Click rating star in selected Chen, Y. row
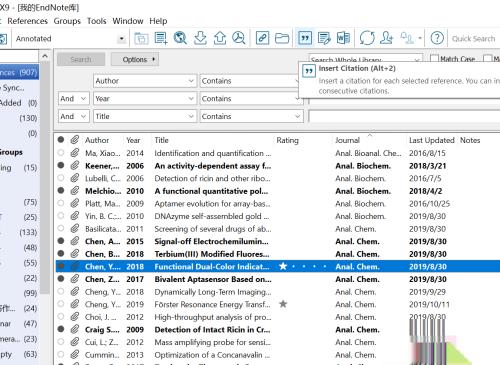 (x=283, y=266)
